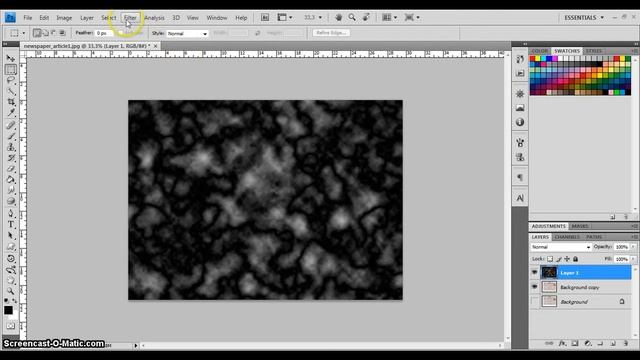Create new adjustment layer icon
Viewport: 640px width, 360px height.
[588, 343]
